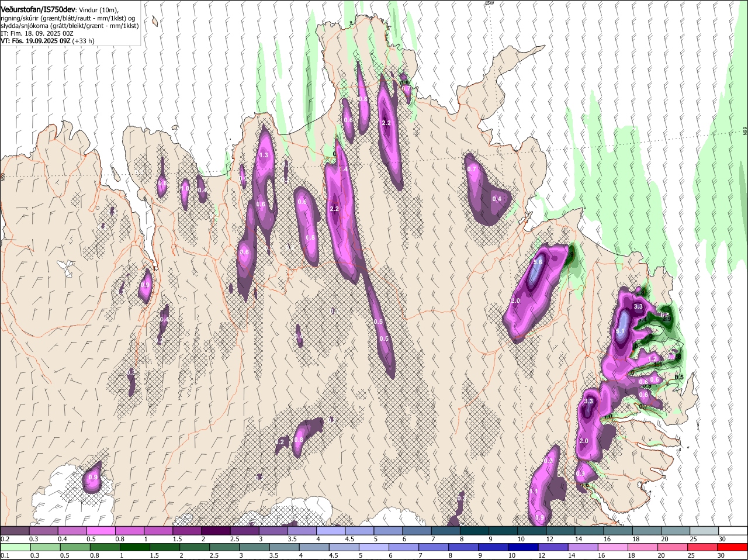The height and width of the screenshot is (560, 748).
Task: Pick dark purple upper swatch between 2 and 2.5
Action: pos(216,530)
